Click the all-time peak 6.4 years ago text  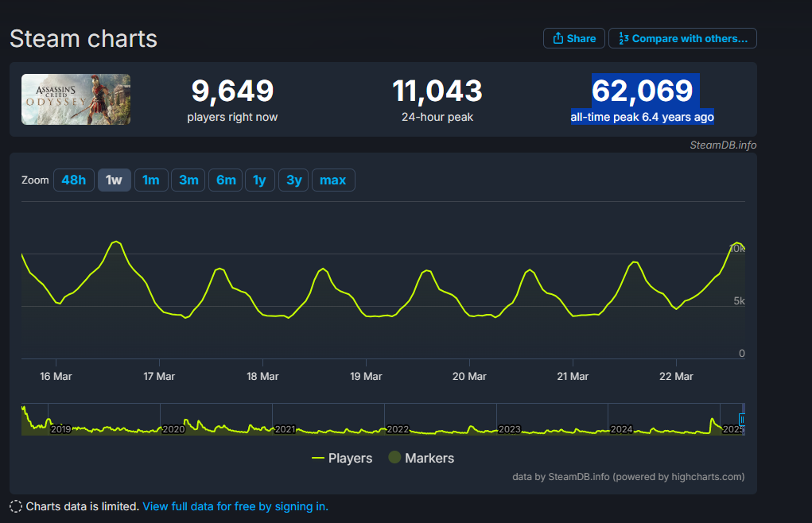642,117
